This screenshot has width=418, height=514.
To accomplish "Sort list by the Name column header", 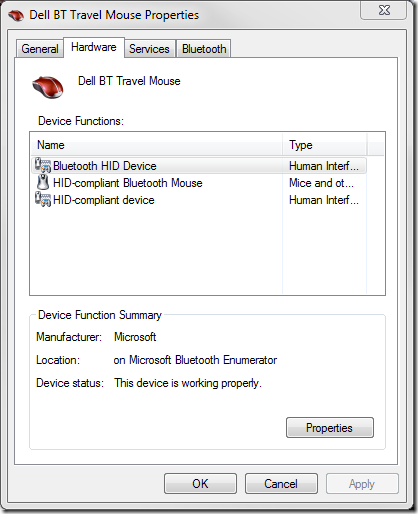I will 157,145.
